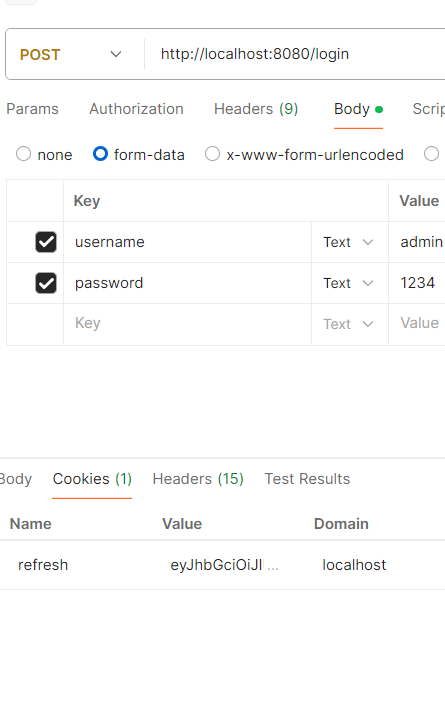Click the empty Value placeholder field
This screenshot has width=445, height=707.
417,324
